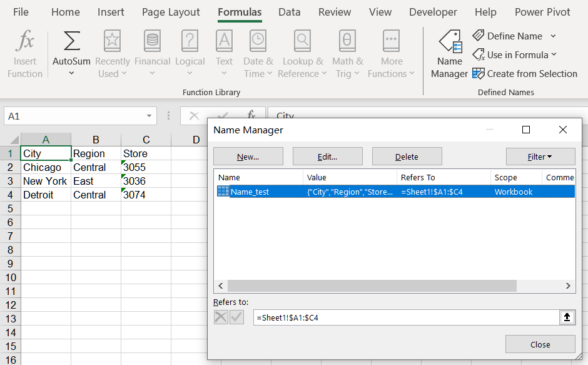Switch to the Data ribbon tab
588x365 pixels.
pos(289,13)
